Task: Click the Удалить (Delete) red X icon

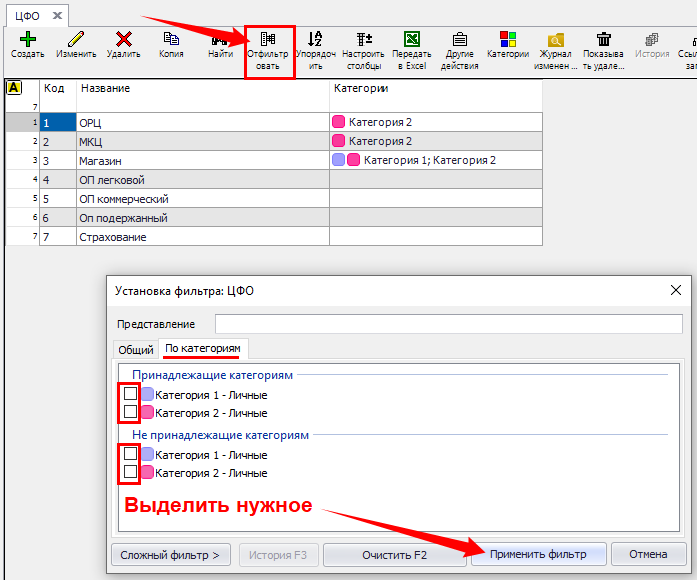Action: tap(123, 40)
